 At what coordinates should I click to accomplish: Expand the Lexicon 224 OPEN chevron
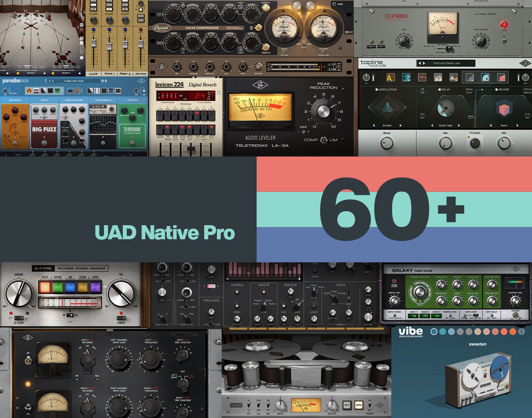220,92
